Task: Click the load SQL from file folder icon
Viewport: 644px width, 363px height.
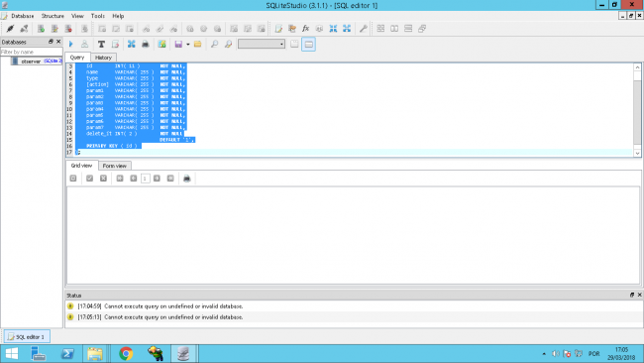Action: tap(197, 44)
